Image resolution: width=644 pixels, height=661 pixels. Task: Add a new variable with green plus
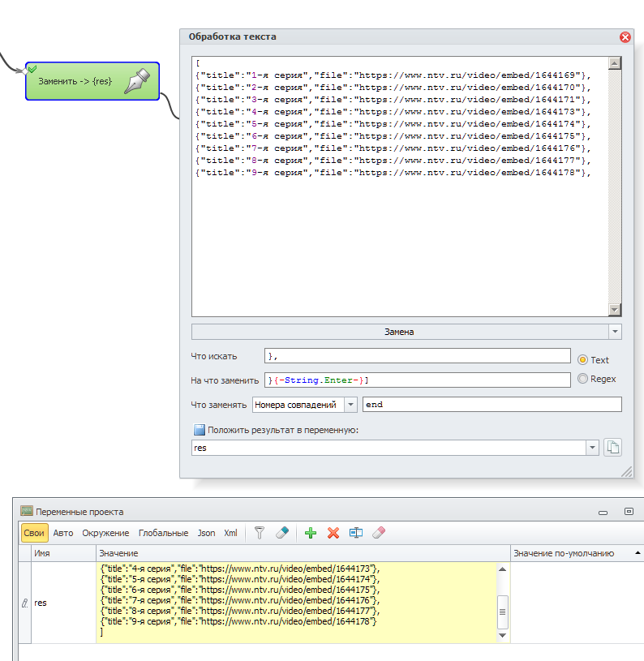pos(311,533)
